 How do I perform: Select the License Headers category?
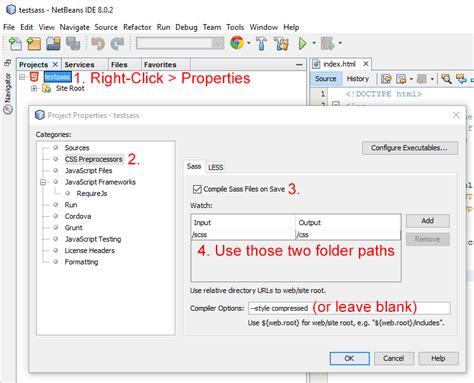pyautogui.click(x=90, y=251)
